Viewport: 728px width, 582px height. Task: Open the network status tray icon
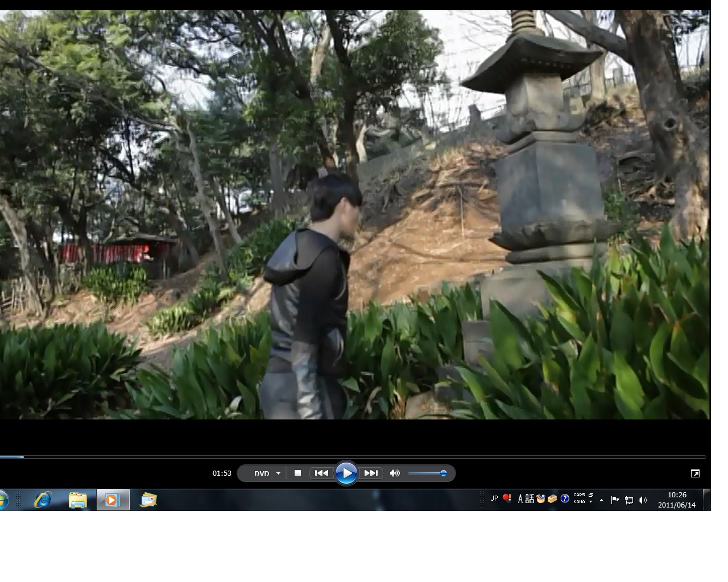(x=629, y=500)
